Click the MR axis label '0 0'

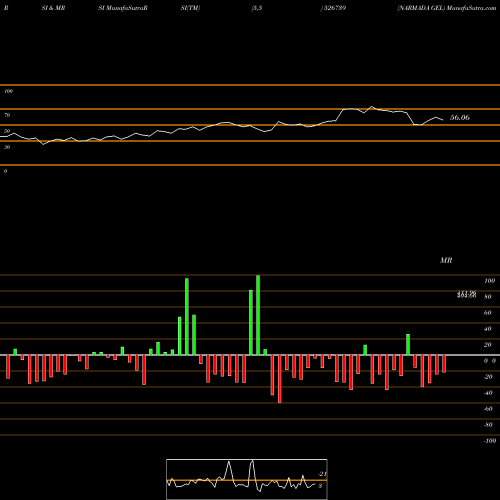tap(490, 361)
